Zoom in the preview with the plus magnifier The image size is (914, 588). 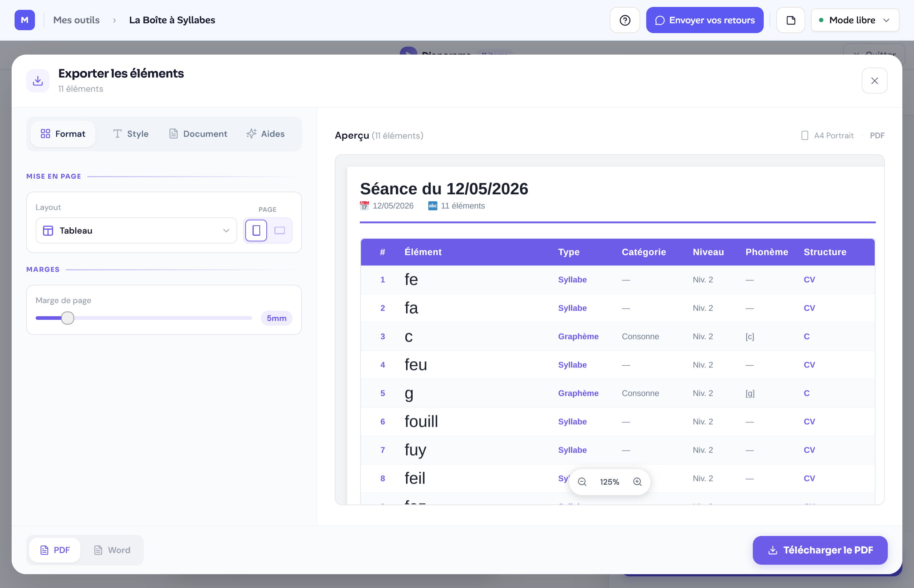pos(637,482)
